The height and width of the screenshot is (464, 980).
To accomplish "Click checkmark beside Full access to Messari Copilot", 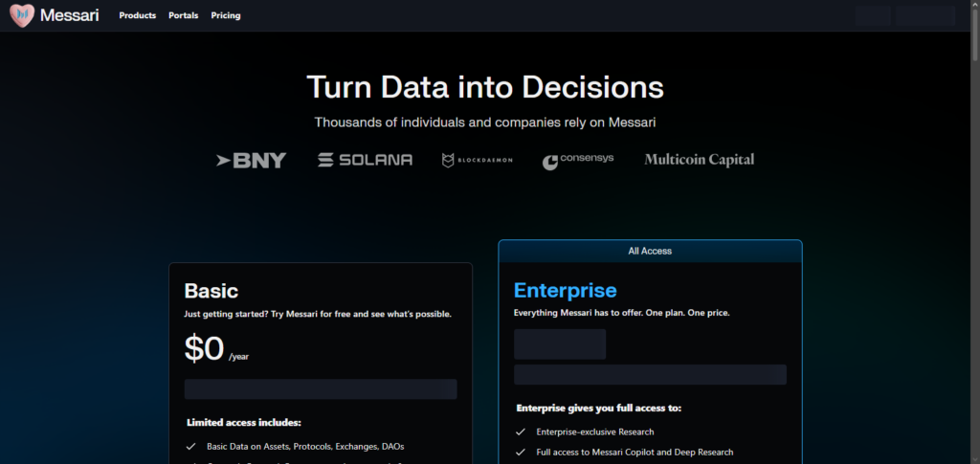I will tap(521, 452).
